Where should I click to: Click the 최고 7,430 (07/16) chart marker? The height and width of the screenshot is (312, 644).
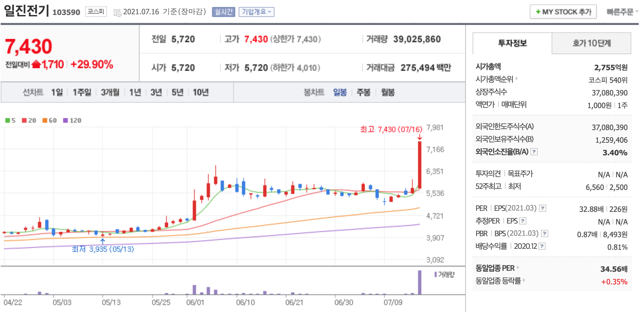[391, 129]
